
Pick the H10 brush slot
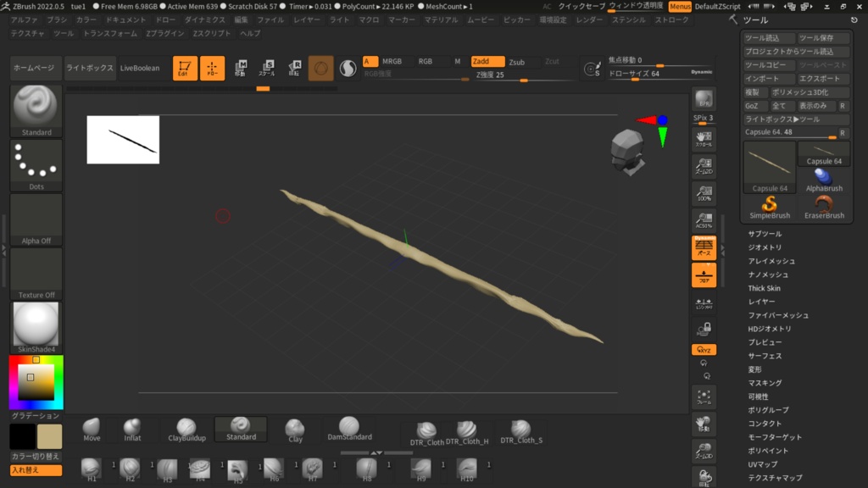pyautogui.click(x=467, y=469)
